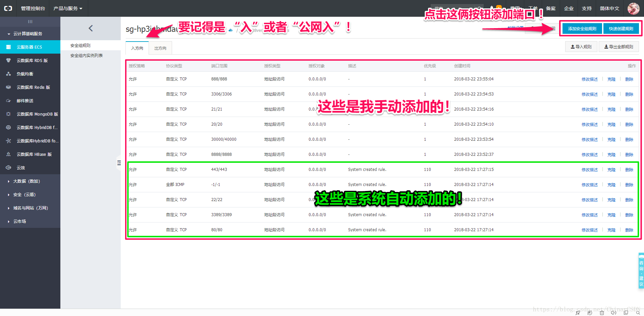Screen dimensions: 644x316
Task: Click the trash icon in the bottom bar
Action: 602,313
